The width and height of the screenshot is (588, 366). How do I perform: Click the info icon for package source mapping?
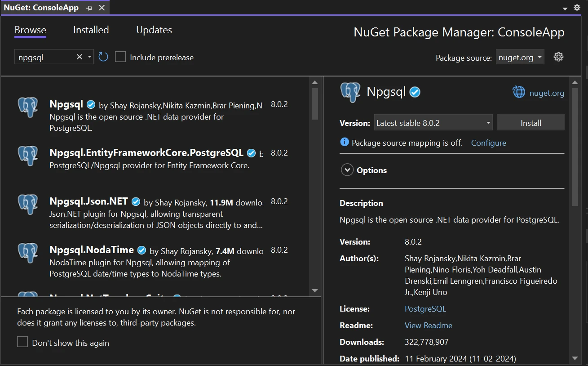[345, 142]
